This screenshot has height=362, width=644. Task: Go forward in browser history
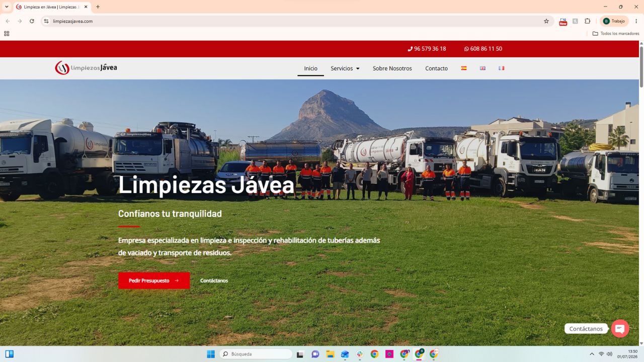coord(20,21)
